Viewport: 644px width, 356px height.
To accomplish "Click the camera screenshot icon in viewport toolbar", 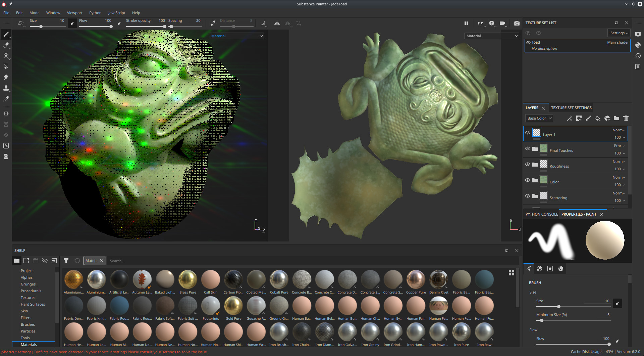I will tap(517, 23).
